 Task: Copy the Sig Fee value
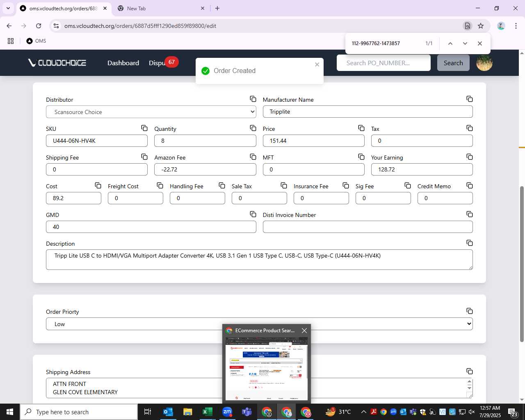tap(408, 186)
